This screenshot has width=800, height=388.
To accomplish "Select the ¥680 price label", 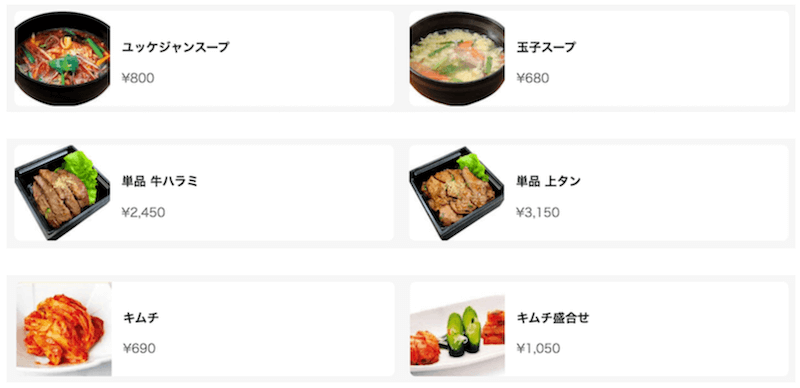I will click(533, 78).
